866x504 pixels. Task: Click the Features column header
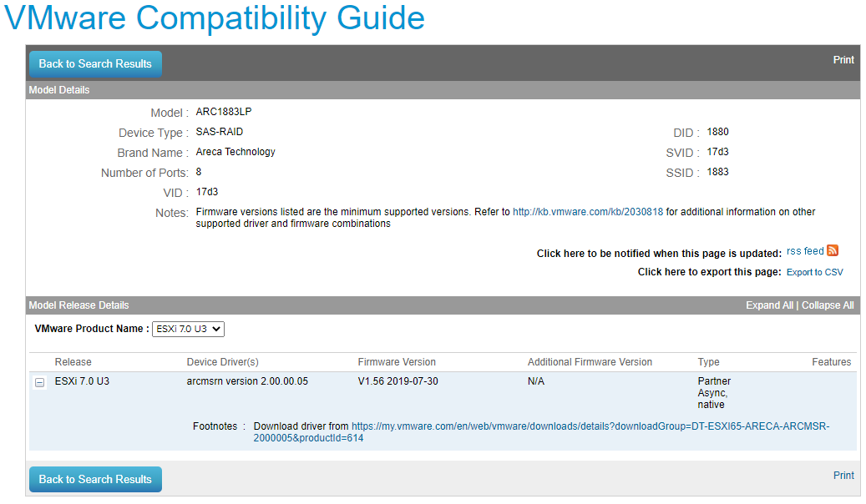point(831,362)
